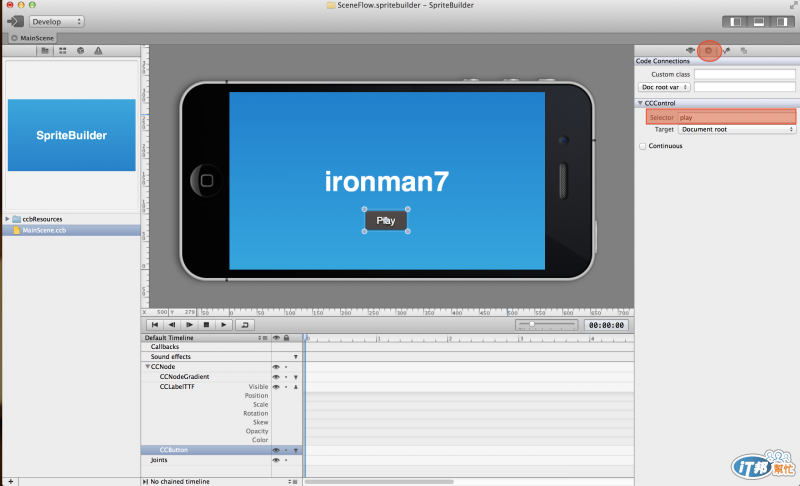Expand the ccbResources folder

7,219
